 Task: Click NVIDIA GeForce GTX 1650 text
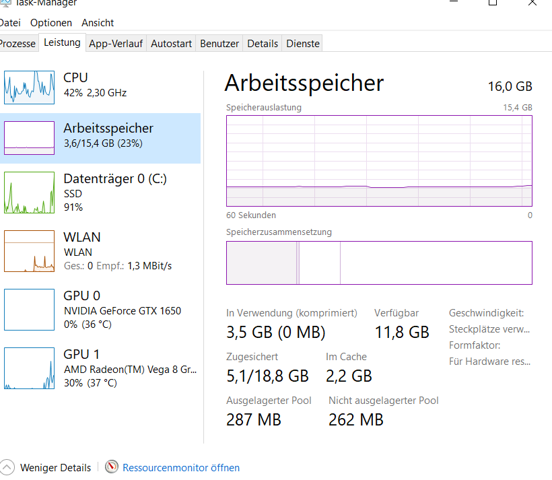(122, 311)
